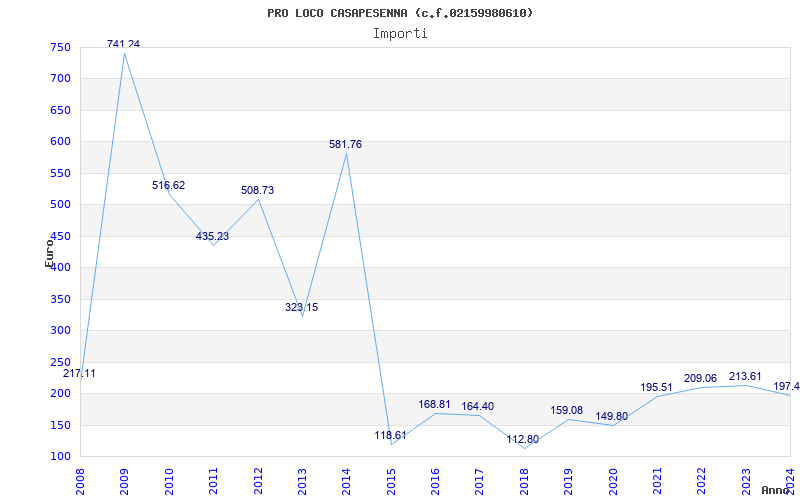This screenshot has width=800, height=500.
Task: Select the 2014 x-axis year label
Action: pos(346,481)
